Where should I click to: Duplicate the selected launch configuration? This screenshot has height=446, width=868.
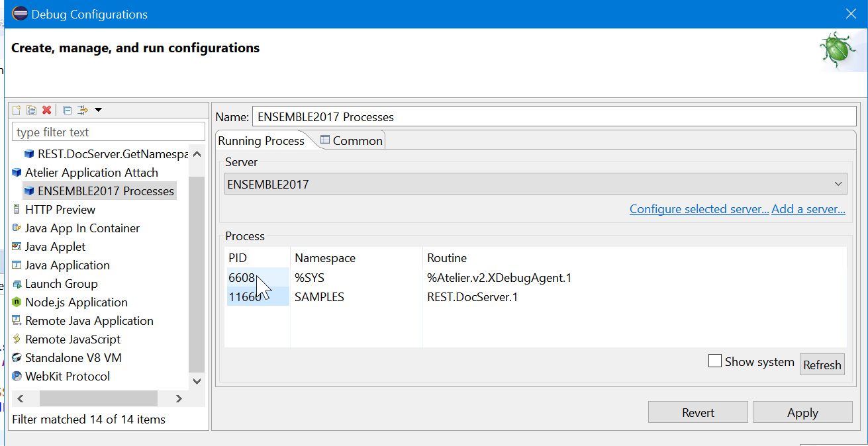pos(31,110)
